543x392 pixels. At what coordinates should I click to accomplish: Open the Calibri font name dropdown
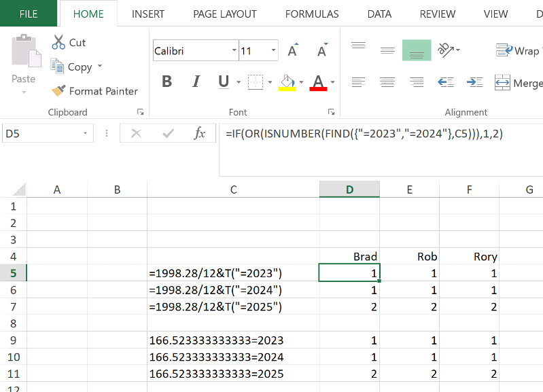(x=234, y=51)
